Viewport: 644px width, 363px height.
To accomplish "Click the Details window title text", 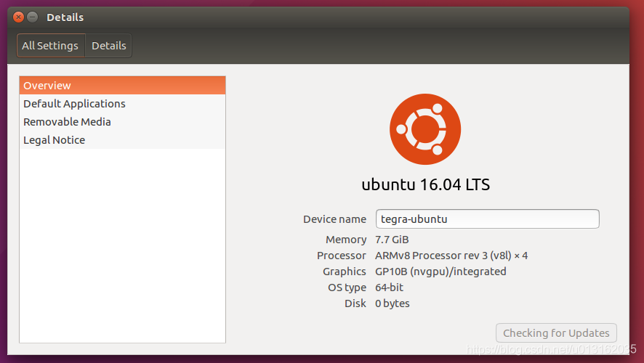I will (65, 17).
